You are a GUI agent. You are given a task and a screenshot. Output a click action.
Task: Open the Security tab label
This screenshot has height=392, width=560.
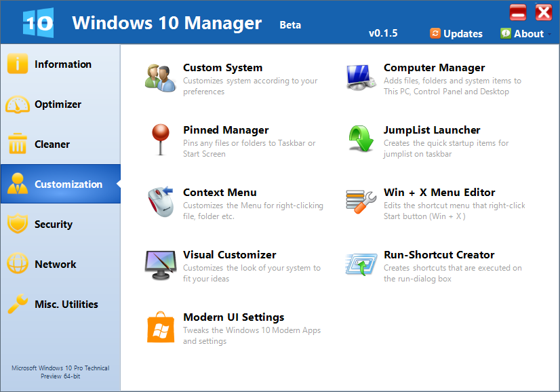click(x=54, y=224)
